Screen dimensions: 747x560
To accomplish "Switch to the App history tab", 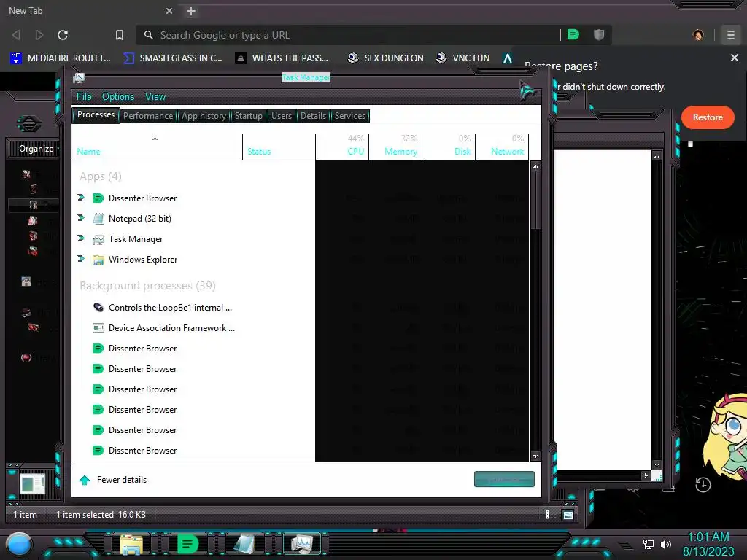I will [204, 116].
